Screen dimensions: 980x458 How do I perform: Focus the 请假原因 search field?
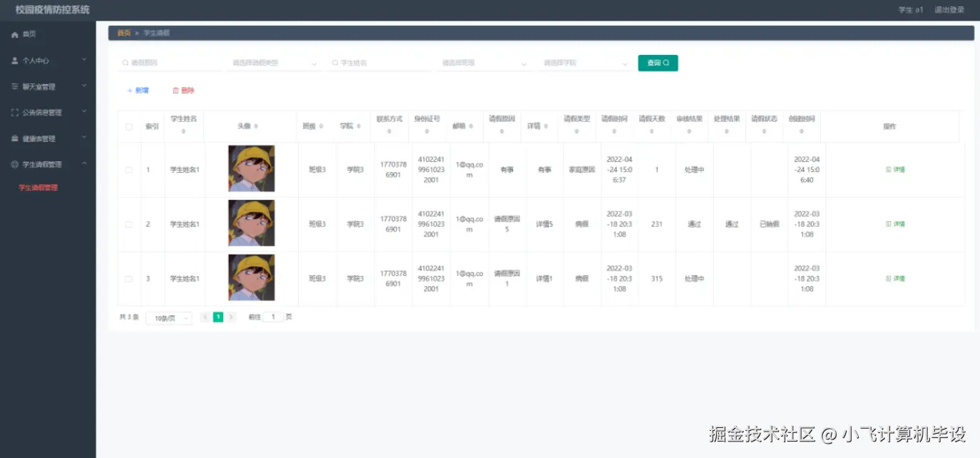(170, 63)
